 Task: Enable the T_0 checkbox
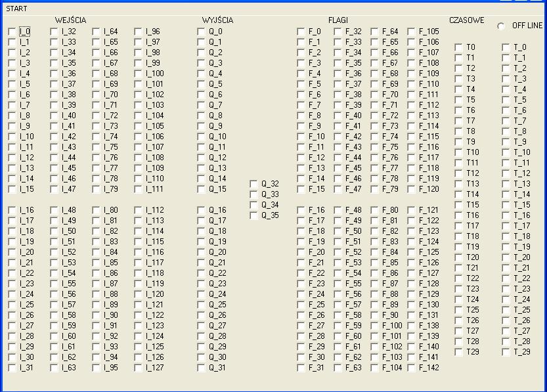pos(506,47)
